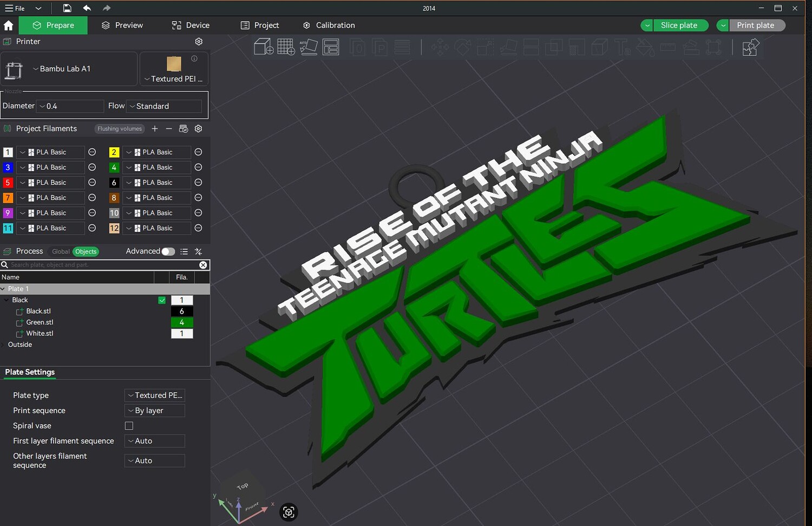This screenshot has width=812, height=526.
Task: Click the Split to parts icon
Action: (x=380, y=47)
